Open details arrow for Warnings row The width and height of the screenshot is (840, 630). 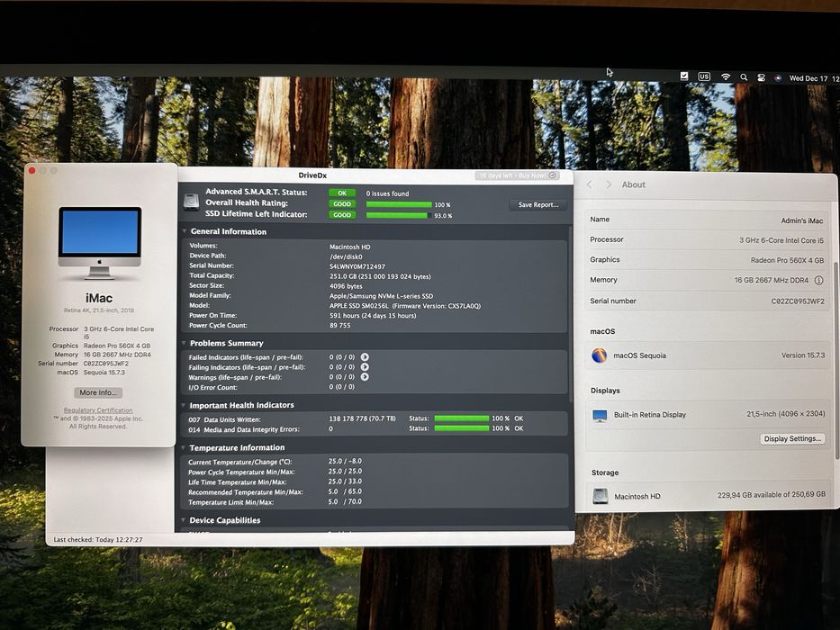click(x=365, y=376)
